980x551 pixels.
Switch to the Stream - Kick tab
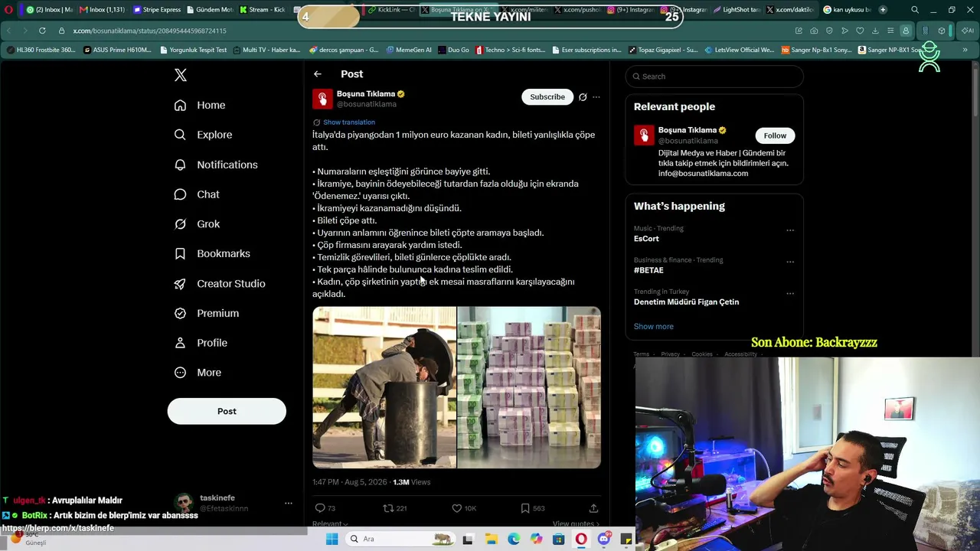(263, 10)
